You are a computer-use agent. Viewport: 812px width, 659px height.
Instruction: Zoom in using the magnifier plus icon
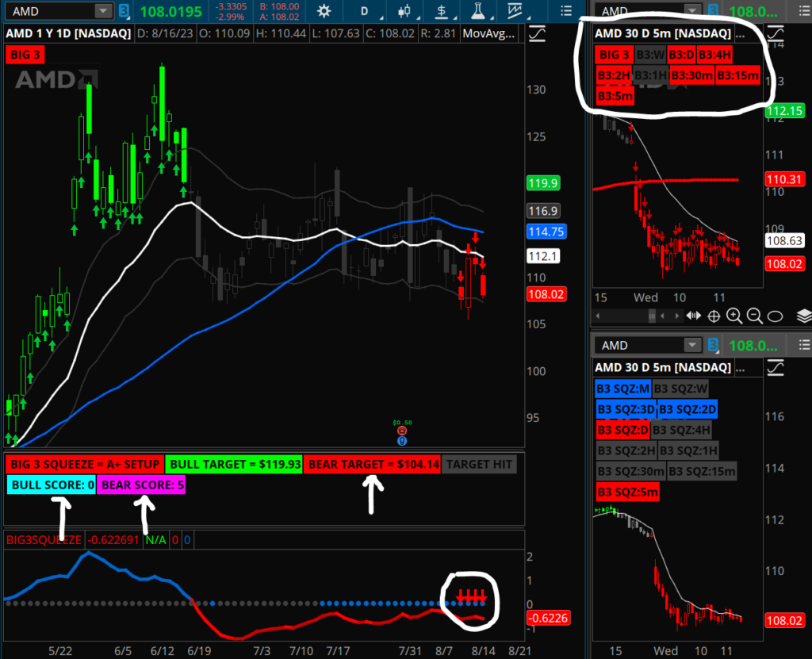tap(734, 316)
